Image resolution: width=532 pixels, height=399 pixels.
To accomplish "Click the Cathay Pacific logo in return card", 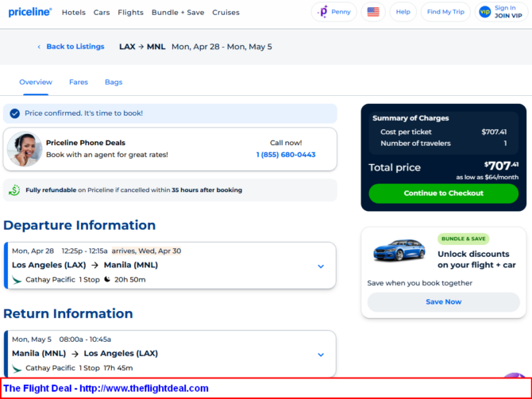I will tap(17, 368).
